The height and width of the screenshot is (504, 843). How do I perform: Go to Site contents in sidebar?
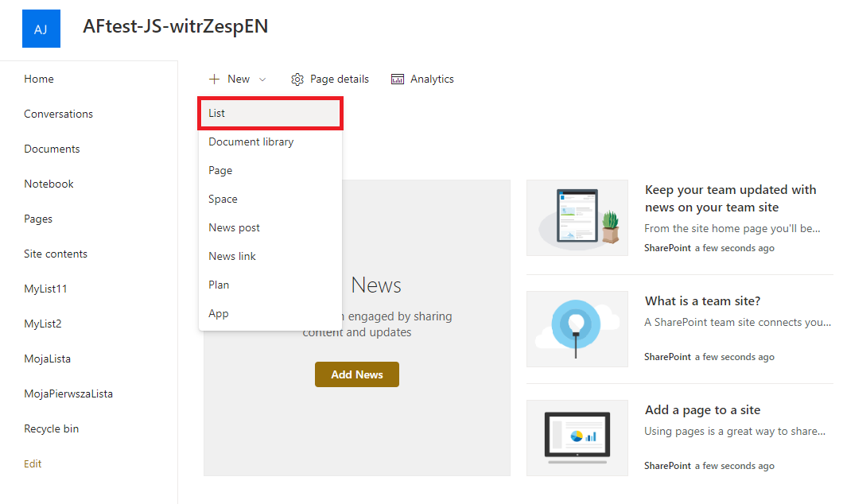56,254
